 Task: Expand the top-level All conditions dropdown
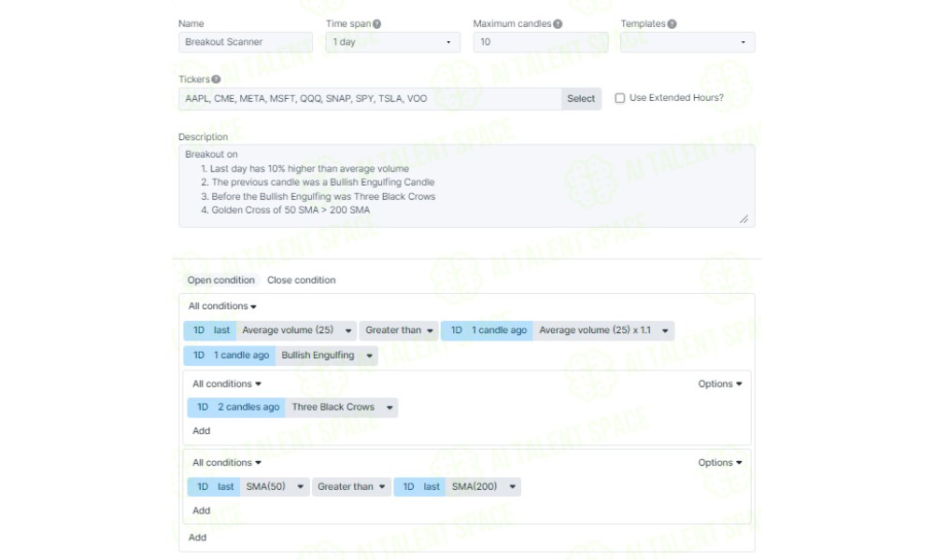pos(222,306)
